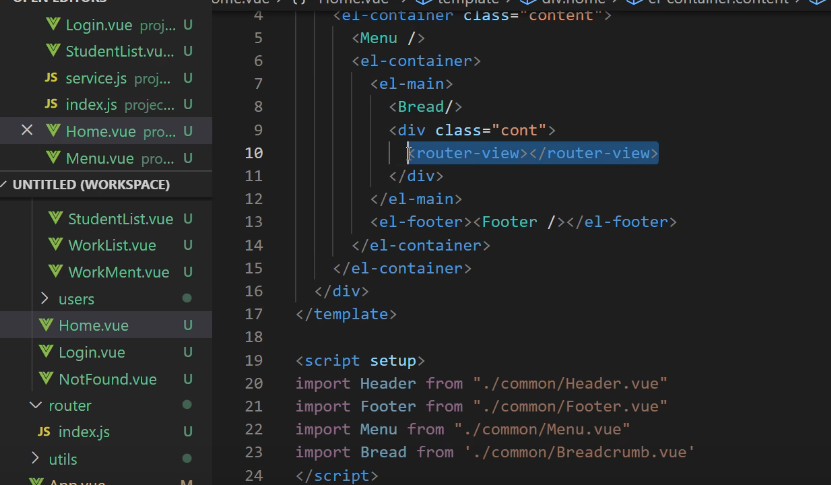Click the modified dot beside utils folder

[x=187, y=458]
